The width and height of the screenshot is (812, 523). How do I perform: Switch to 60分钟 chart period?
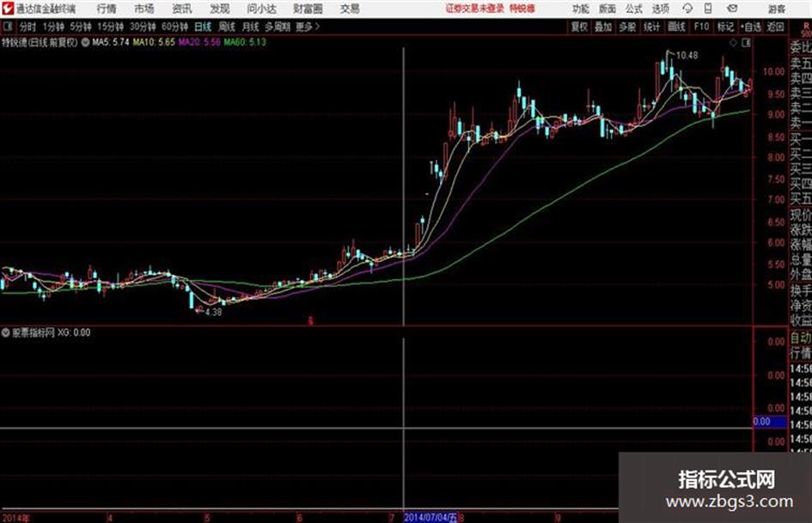coord(174,27)
